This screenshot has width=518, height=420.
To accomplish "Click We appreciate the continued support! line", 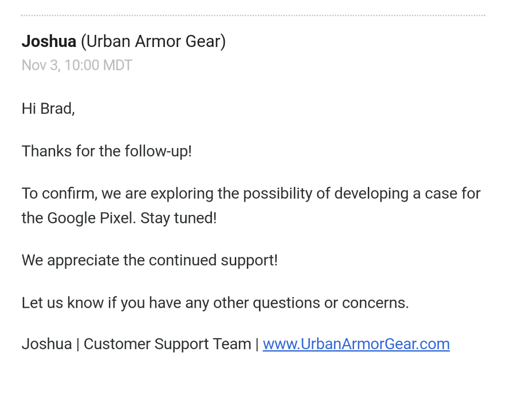I will pos(150,260).
